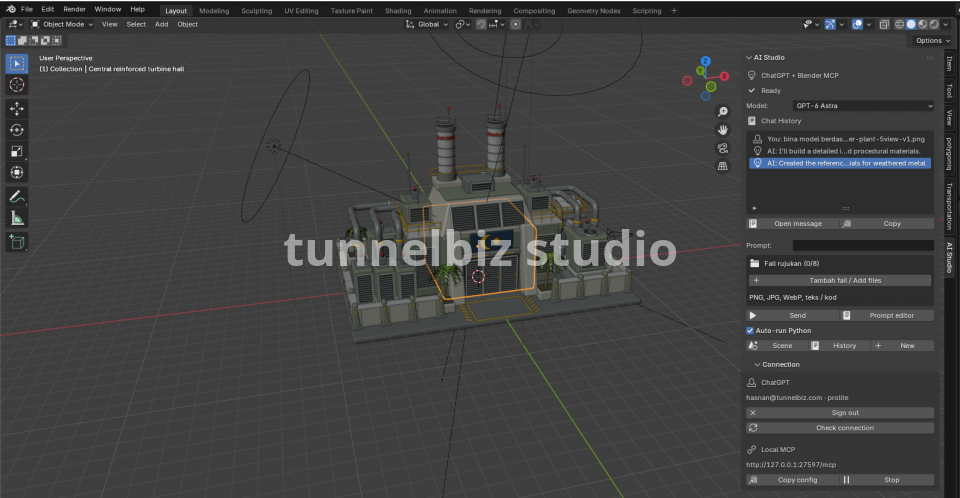
Task: Switch to solid viewport shading
Action: pos(911,25)
